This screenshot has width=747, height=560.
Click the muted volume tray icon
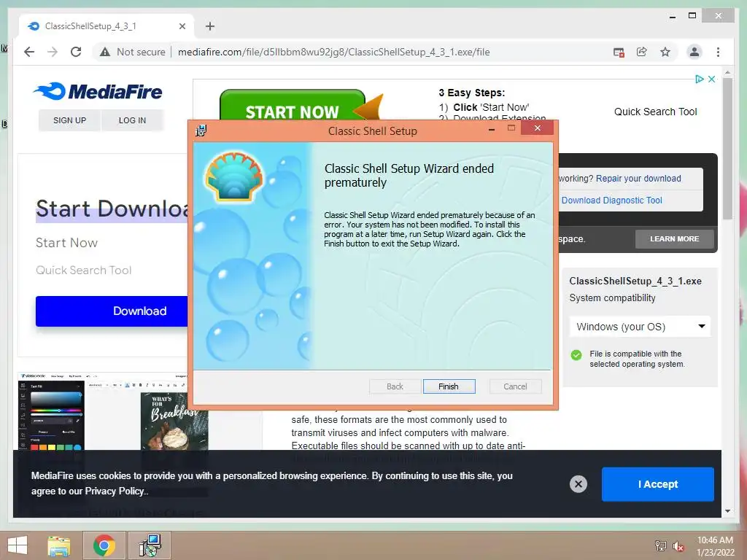(678, 546)
